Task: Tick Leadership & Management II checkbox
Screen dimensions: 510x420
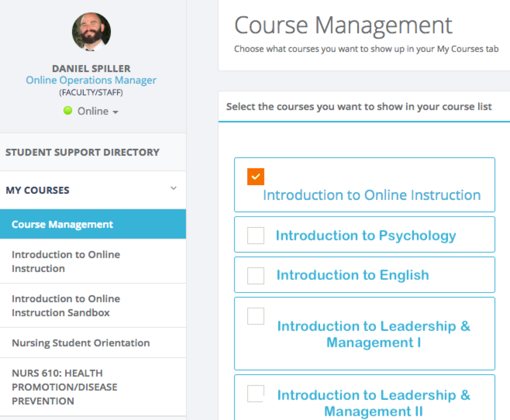Action: [256, 394]
